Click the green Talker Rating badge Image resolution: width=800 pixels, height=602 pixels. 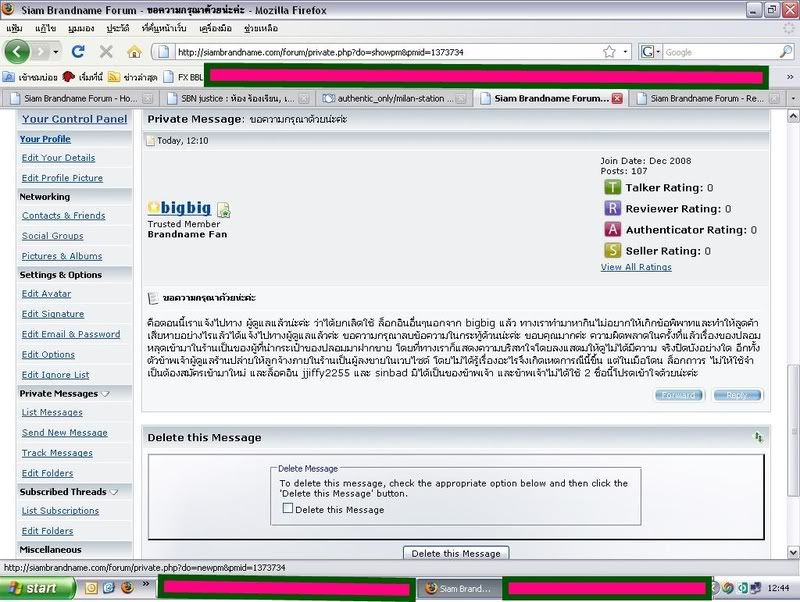click(611, 188)
